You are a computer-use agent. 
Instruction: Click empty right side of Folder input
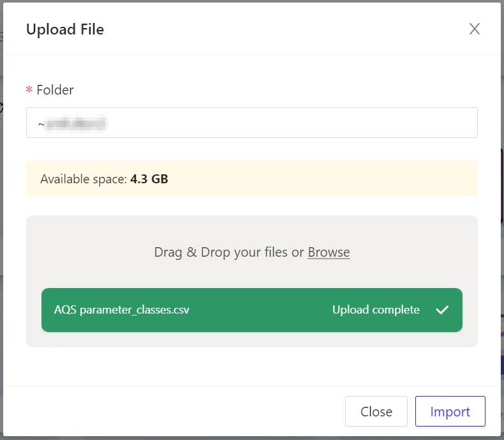pyautogui.click(x=383, y=123)
